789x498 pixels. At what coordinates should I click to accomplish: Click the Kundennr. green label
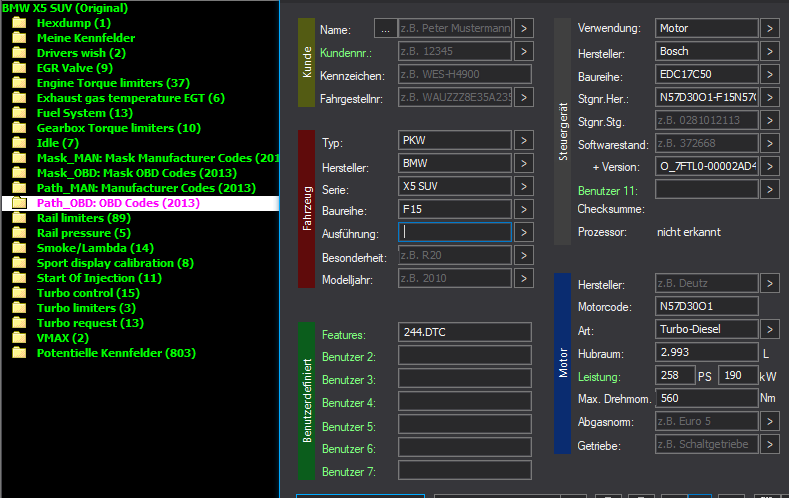pos(346,53)
